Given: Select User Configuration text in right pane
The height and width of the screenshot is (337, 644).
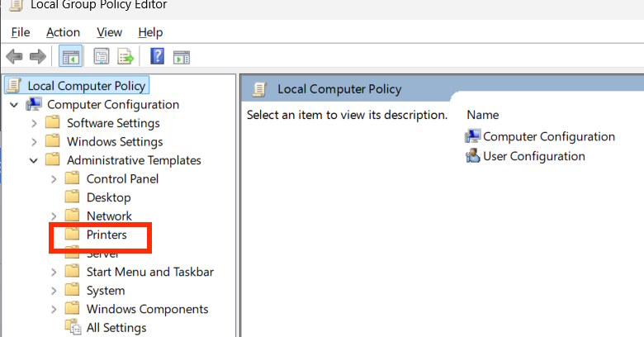Looking at the screenshot, I should click(534, 156).
